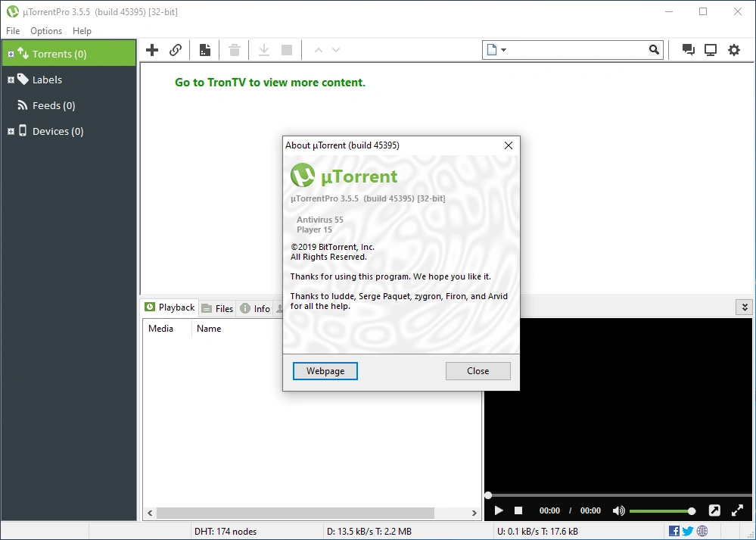Screen dimensions: 756x540
Task: Open Preferences gear icon
Action: coord(734,50)
